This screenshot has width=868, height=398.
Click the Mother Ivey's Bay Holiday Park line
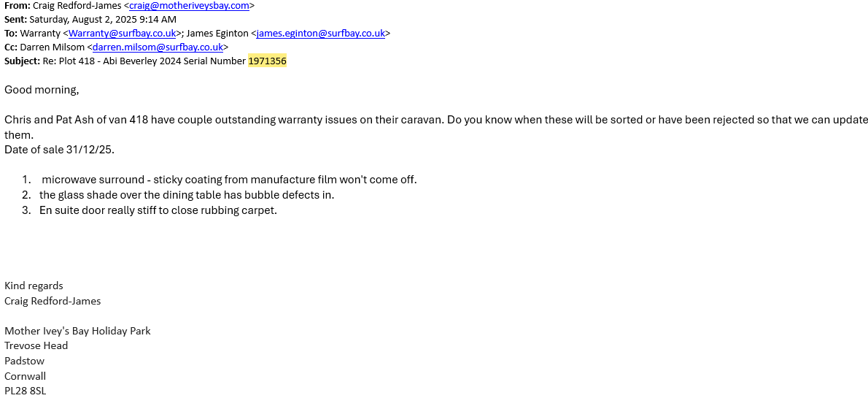coord(77,331)
